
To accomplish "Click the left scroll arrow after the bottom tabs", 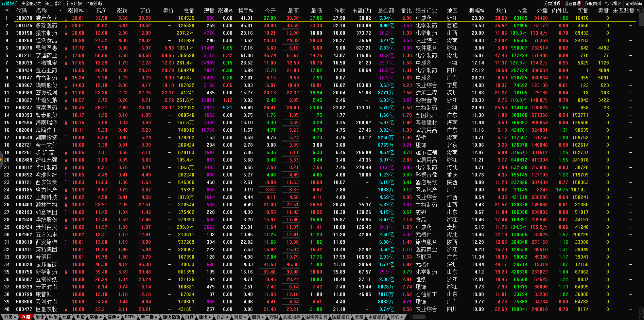I will (410, 317).
